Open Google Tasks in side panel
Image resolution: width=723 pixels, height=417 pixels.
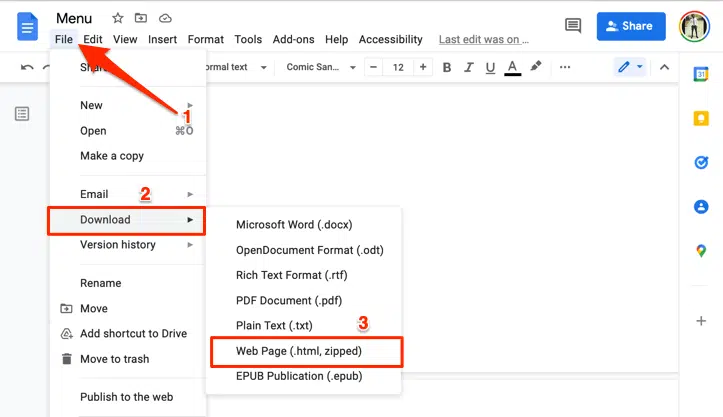tap(701, 163)
